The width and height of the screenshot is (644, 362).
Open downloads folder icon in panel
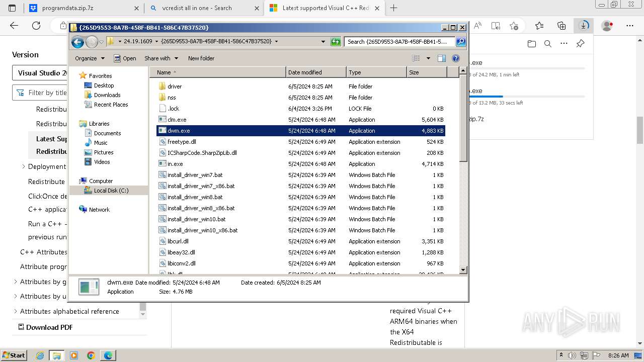(532, 44)
